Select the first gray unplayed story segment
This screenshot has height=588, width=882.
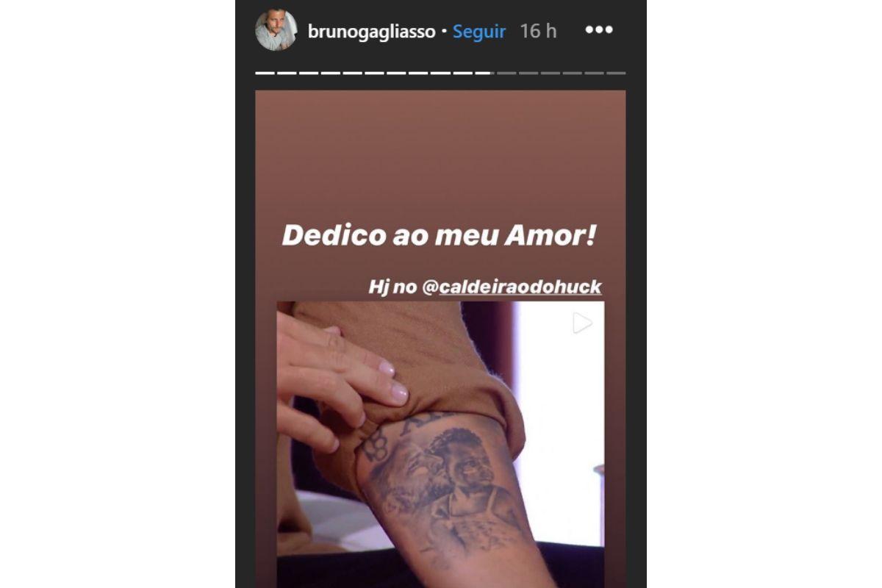coord(506,73)
